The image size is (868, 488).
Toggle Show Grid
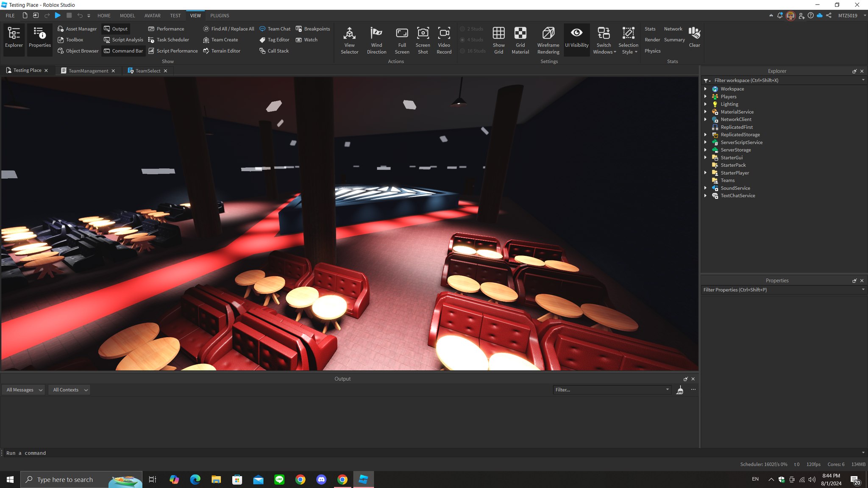tap(498, 40)
